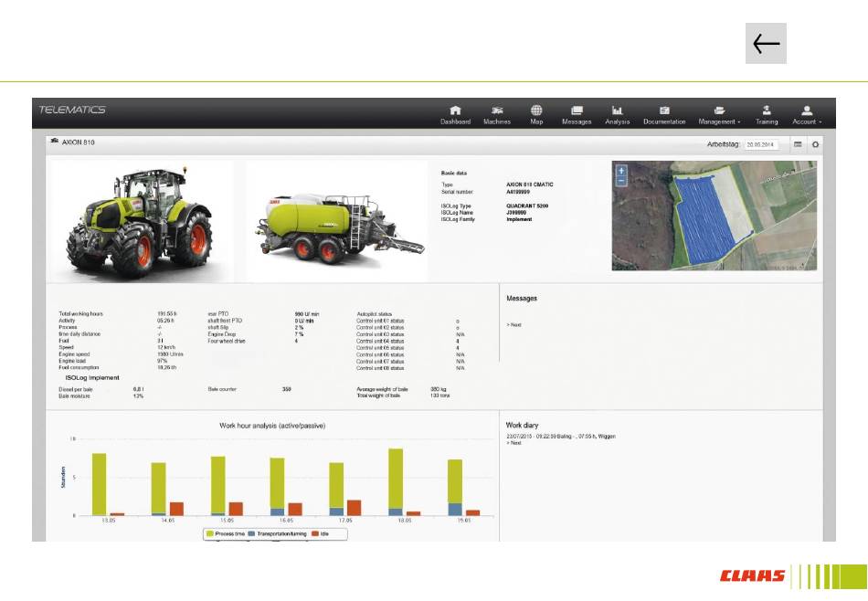Open the Training section
868x601 pixels.
click(x=767, y=115)
